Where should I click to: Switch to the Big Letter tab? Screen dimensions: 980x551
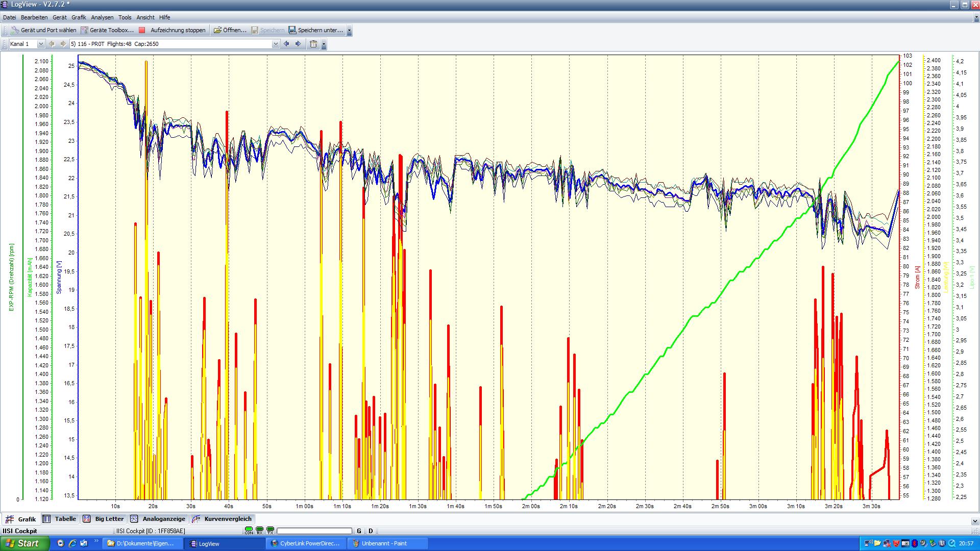(x=104, y=519)
